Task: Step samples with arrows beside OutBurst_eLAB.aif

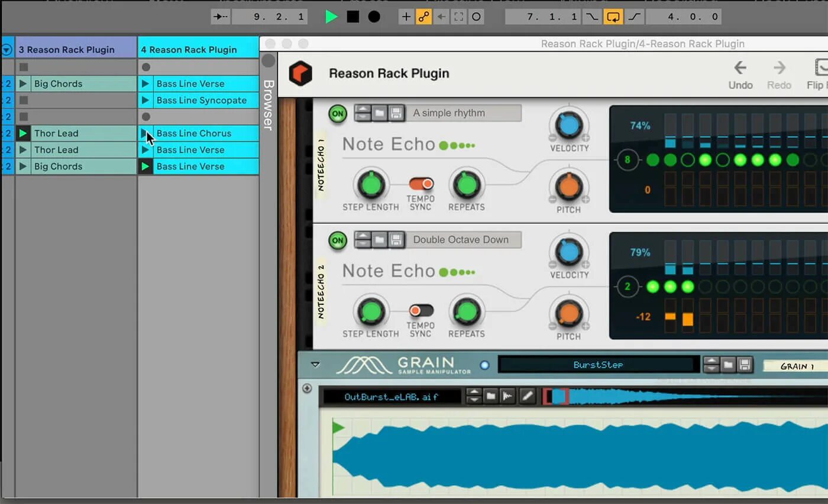Action: [474, 396]
